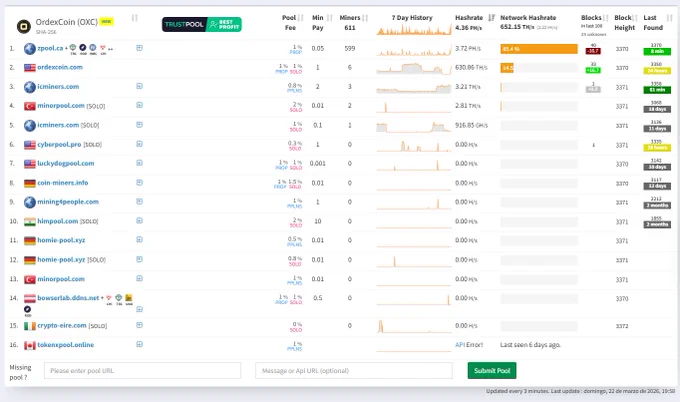Click the Irish flag beside crypto-eire.com
The height and width of the screenshot is (402, 680).
[30, 326]
